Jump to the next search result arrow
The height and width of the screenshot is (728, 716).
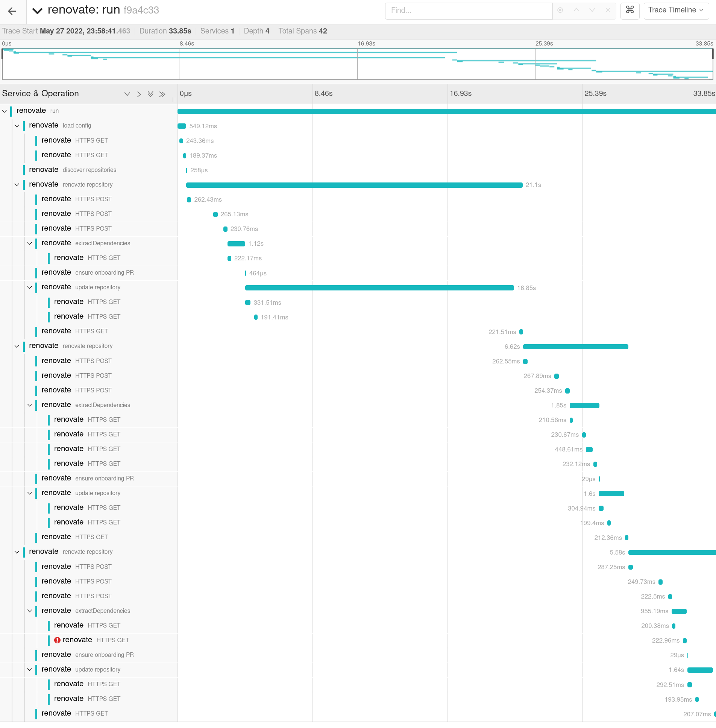592,10
